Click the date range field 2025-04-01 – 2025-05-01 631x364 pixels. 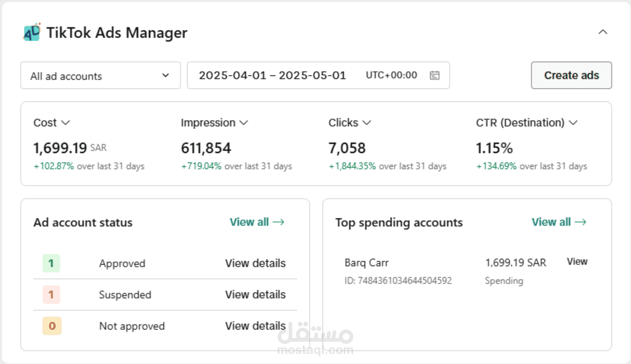tap(272, 75)
